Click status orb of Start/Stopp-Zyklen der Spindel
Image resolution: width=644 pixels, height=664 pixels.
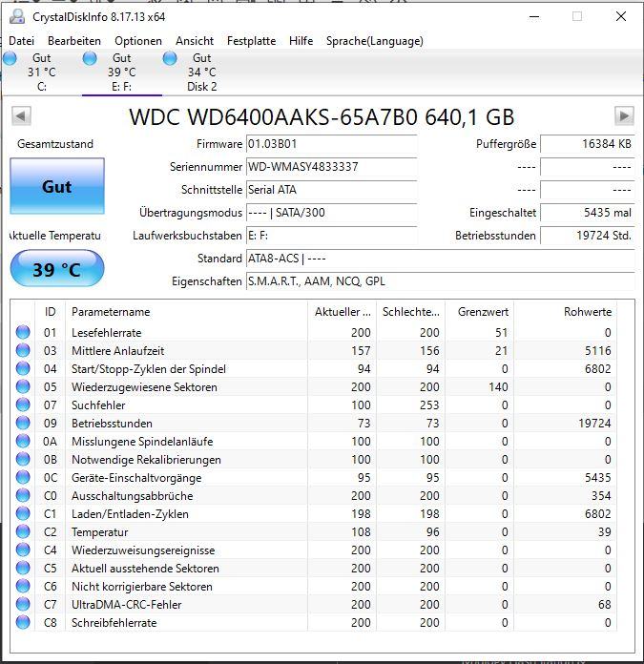[23, 369]
